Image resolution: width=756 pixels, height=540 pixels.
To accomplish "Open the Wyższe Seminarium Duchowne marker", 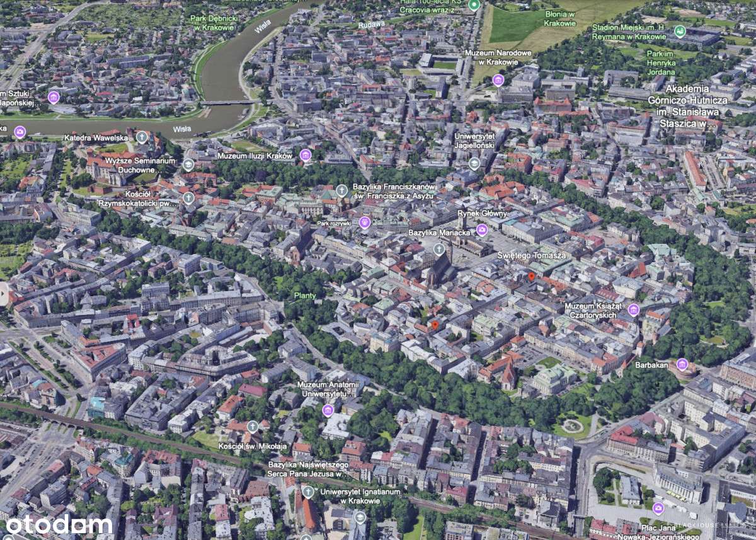I will coord(188,165).
